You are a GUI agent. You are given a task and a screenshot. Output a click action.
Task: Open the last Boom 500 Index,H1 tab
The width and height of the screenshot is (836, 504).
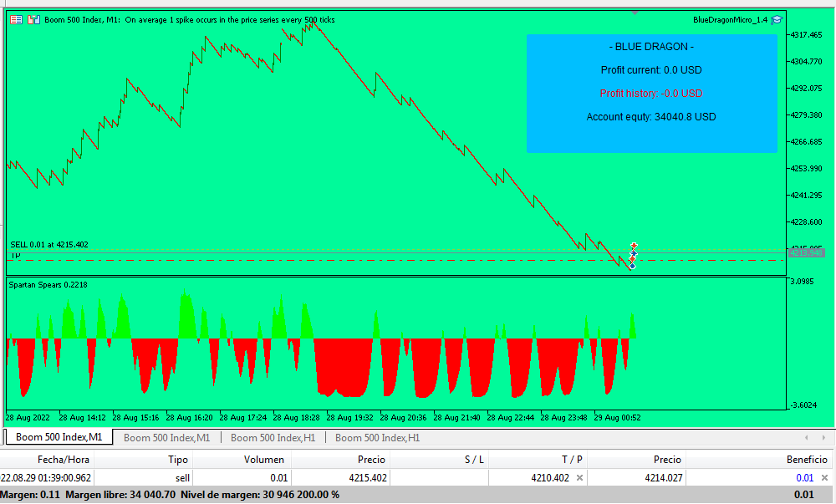(x=378, y=437)
